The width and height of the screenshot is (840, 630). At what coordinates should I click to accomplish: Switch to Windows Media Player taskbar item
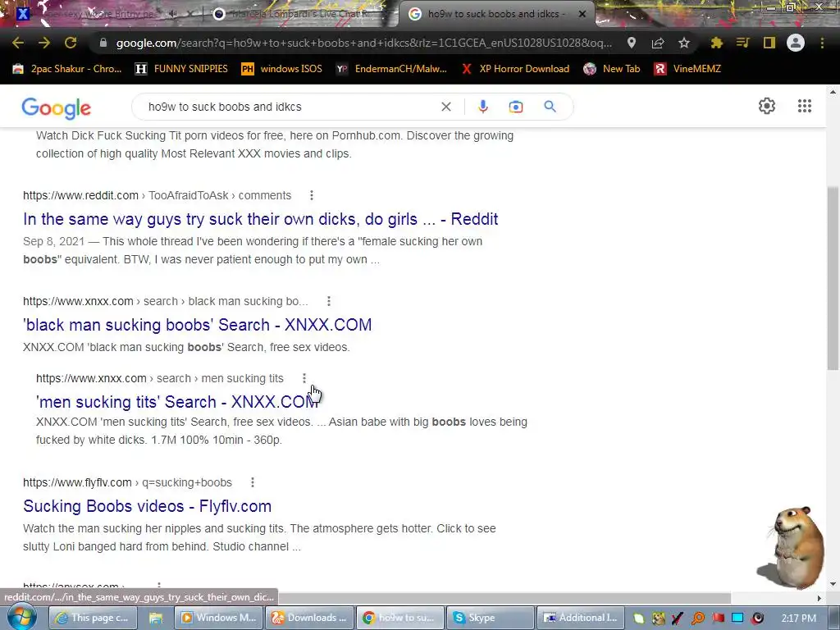220,618
